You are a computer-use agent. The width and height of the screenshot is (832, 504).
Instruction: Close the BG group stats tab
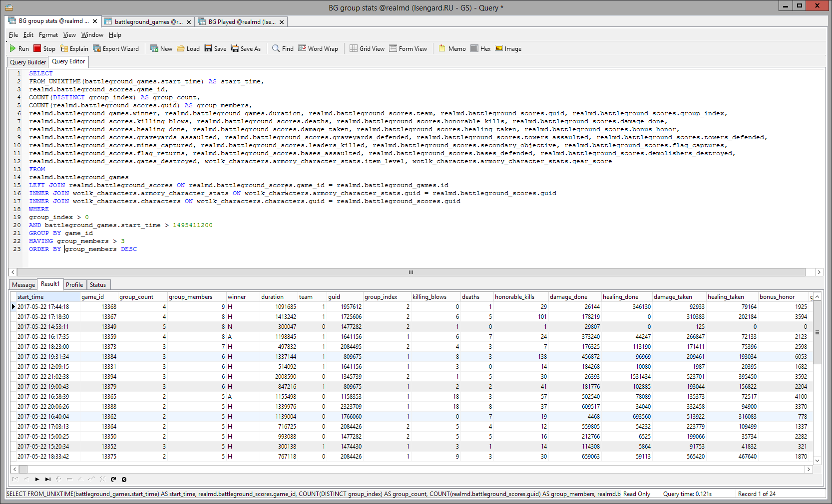[95, 21]
